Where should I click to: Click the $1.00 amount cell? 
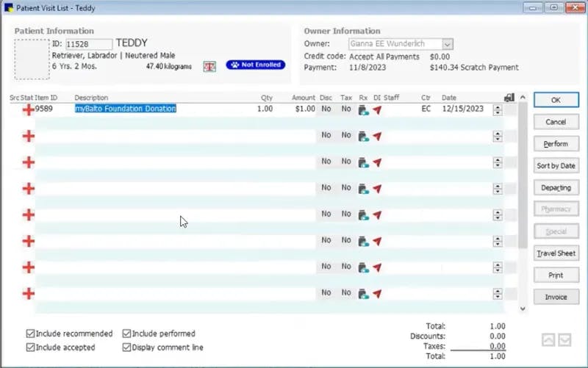point(305,109)
